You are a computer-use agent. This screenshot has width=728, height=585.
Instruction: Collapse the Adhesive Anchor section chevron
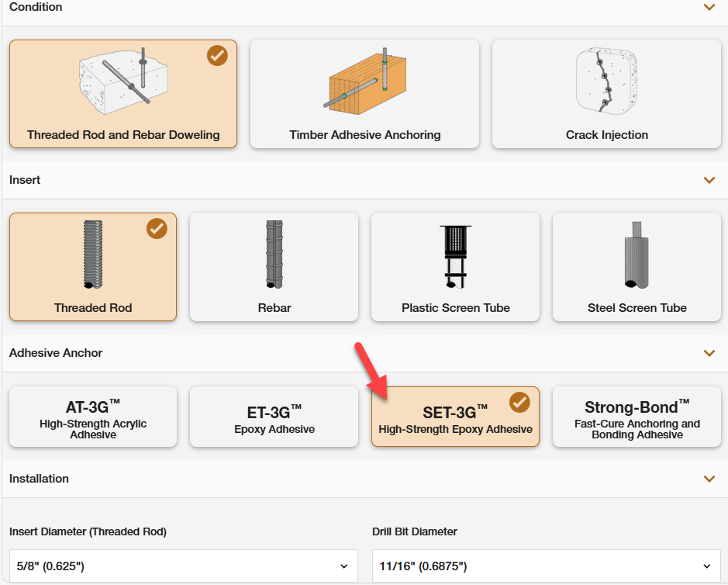[x=709, y=353]
